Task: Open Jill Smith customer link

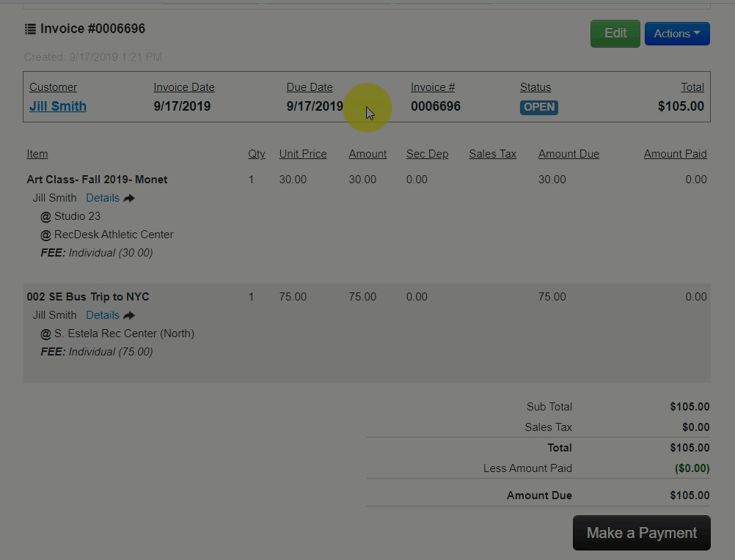Action: coord(58,106)
